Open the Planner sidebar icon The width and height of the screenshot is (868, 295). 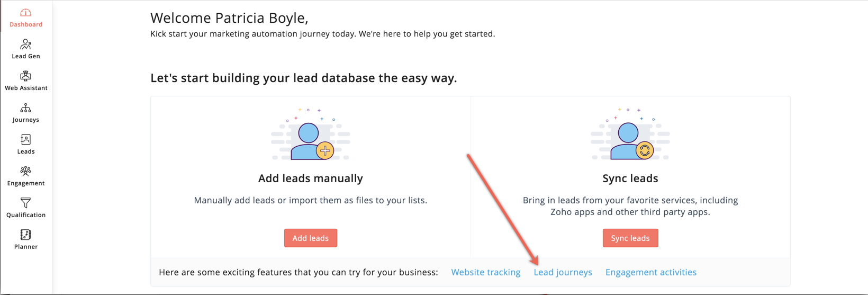click(x=25, y=235)
